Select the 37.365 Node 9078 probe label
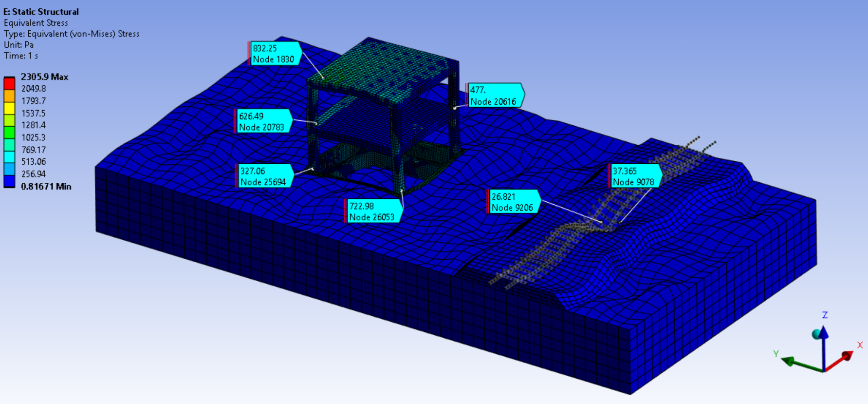Screen dimensions: 868x404 coord(635,176)
